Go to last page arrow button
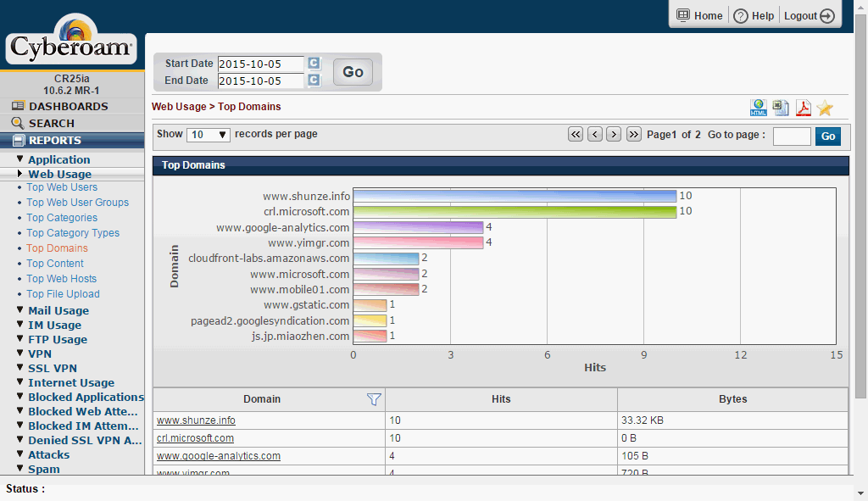The width and height of the screenshot is (868, 501). click(x=634, y=135)
